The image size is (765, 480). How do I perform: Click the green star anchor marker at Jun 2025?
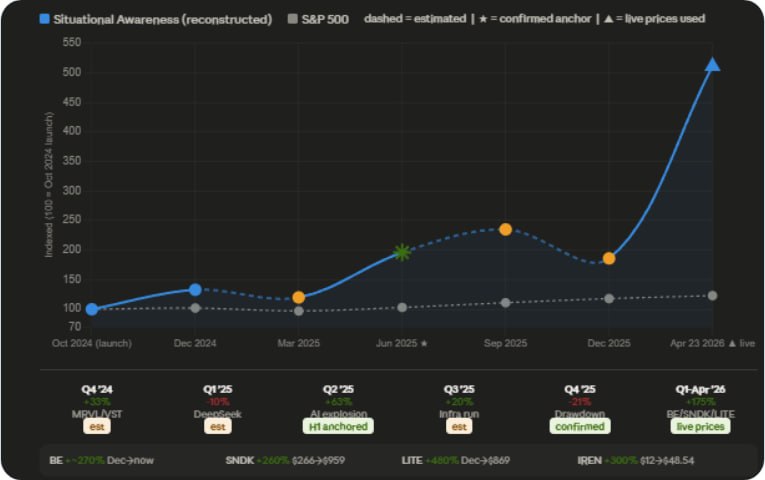tap(402, 252)
